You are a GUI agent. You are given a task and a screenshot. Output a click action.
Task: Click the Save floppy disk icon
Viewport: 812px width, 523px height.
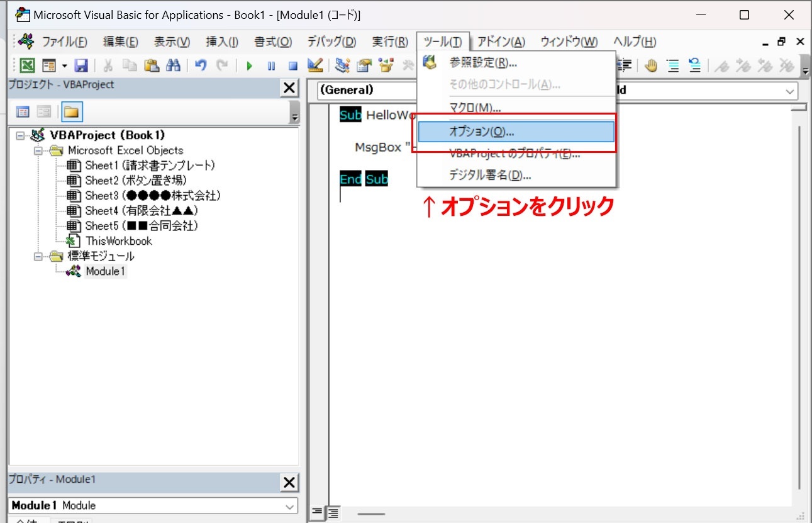pyautogui.click(x=81, y=65)
